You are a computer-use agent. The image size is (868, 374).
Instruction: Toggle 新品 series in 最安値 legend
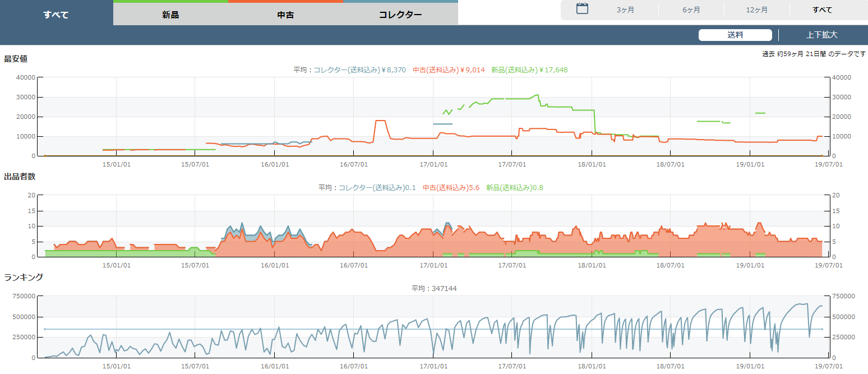coord(529,70)
